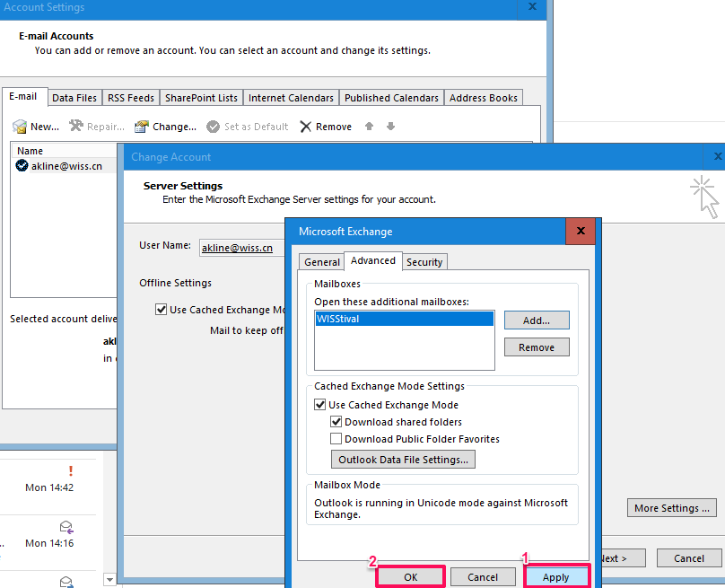The width and height of the screenshot is (725, 588).
Task: Close the Microsoft Exchange dialog
Action: click(581, 231)
